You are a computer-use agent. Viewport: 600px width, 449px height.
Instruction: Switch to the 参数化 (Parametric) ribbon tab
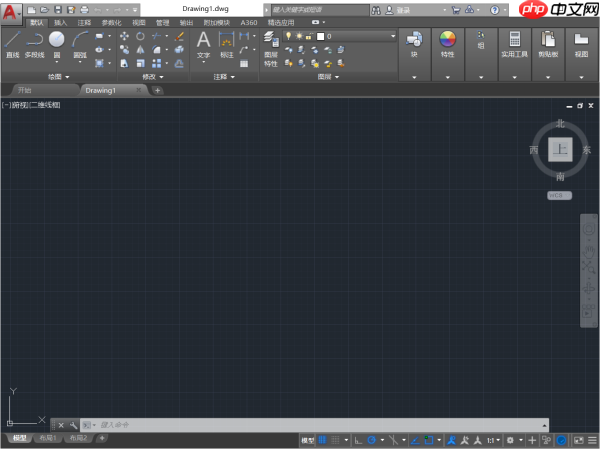(111, 23)
